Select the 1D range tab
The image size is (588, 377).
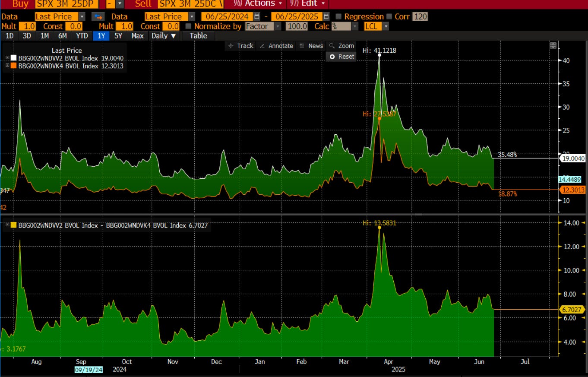tap(9, 36)
